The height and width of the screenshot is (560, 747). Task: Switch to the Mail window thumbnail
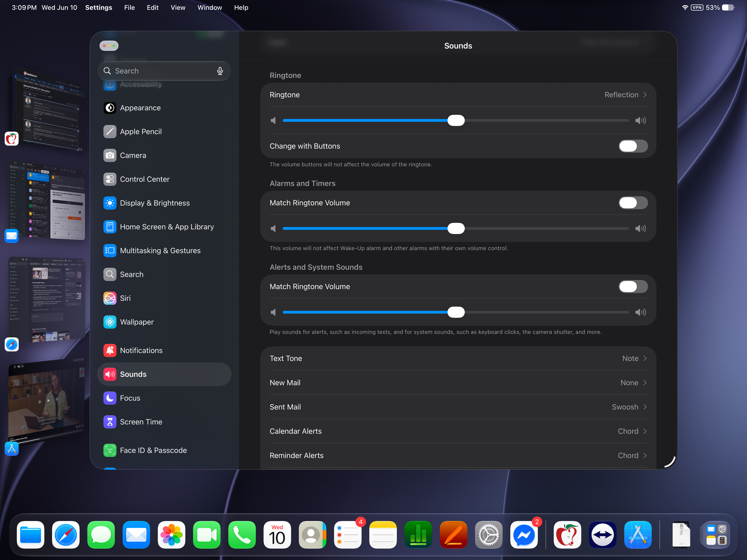[47, 200]
